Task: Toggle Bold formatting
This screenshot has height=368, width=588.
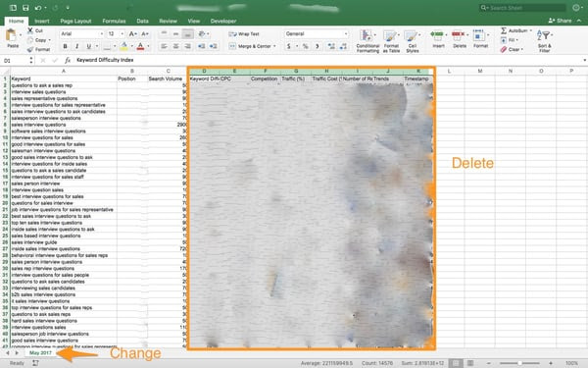Action: click(66, 46)
